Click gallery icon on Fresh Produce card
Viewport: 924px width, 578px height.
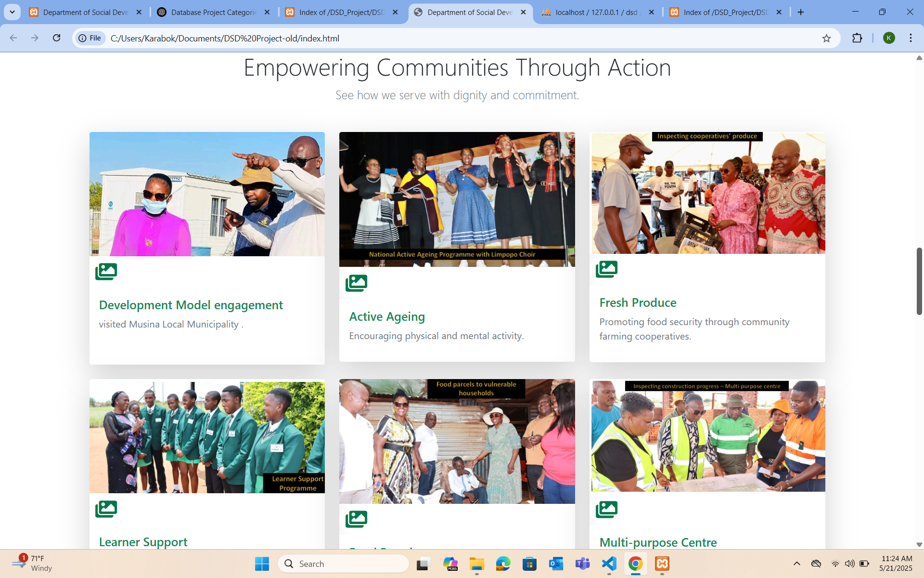pyautogui.click(x=606, y=269)
